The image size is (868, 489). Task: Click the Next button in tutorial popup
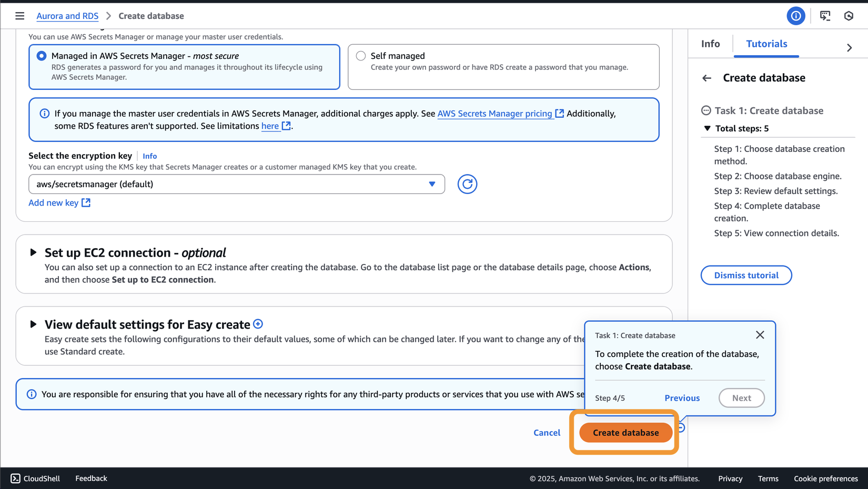741,398
